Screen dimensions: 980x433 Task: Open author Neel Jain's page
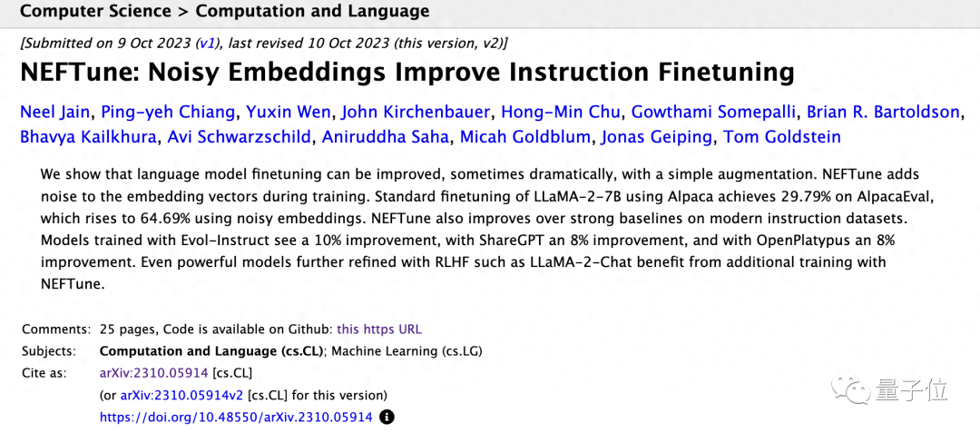(55, 113)
